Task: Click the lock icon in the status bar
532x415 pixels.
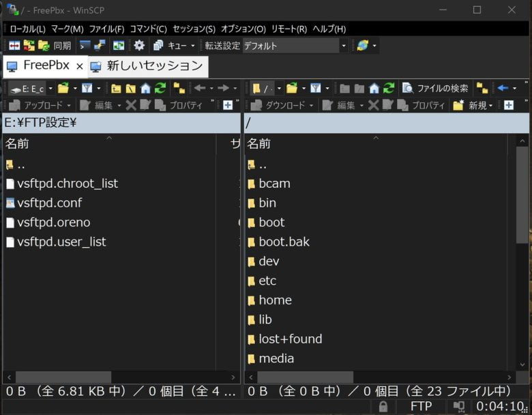Action: [383, 406]
